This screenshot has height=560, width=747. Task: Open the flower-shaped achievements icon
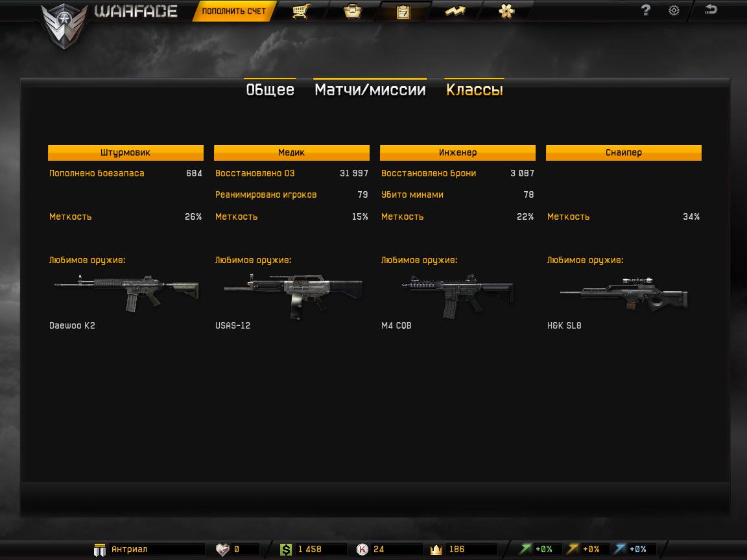506,11
